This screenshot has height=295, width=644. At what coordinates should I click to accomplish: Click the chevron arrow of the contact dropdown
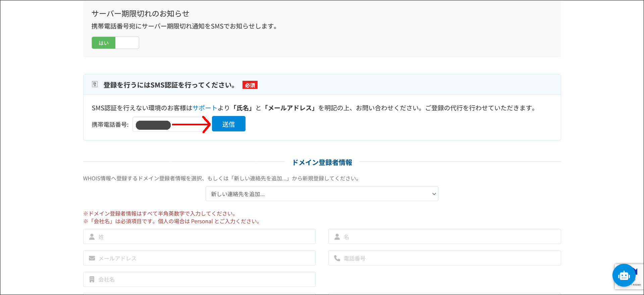(x=434, y=194)
